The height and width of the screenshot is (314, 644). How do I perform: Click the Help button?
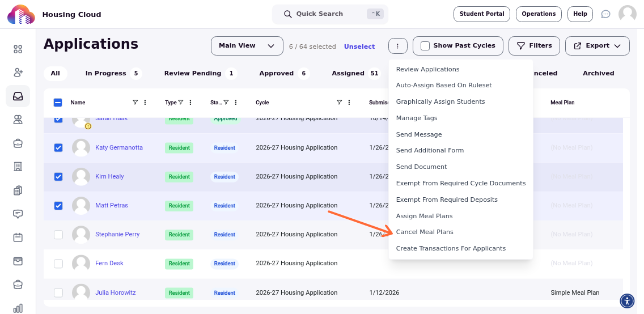click(x=580, y=14)
